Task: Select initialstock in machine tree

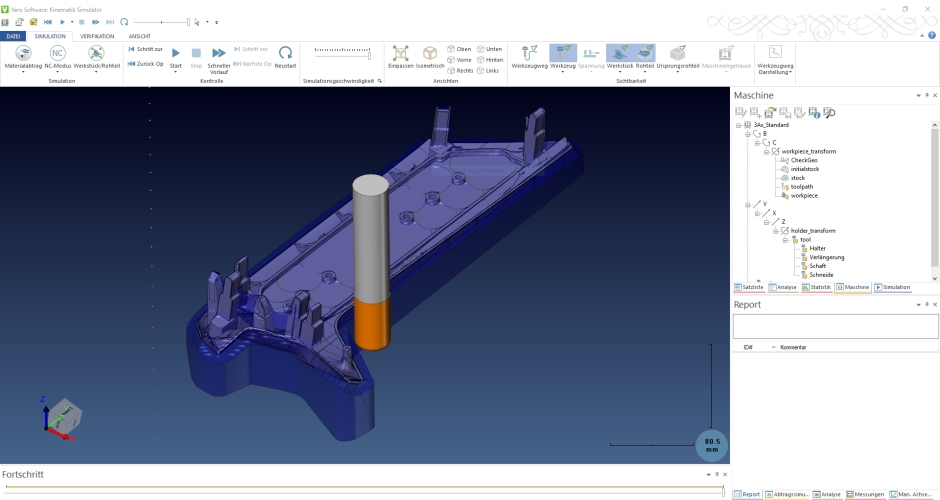Action: pos(805,169)
